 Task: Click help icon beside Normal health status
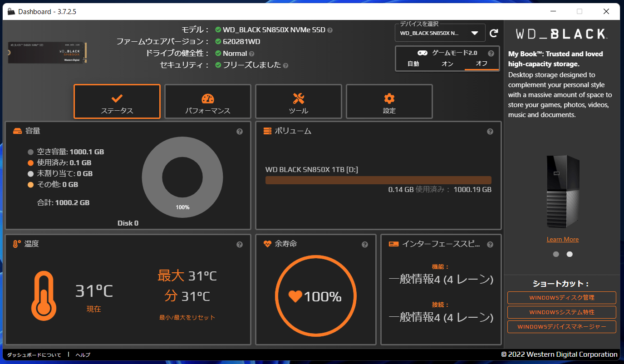(x=251, y=54)
